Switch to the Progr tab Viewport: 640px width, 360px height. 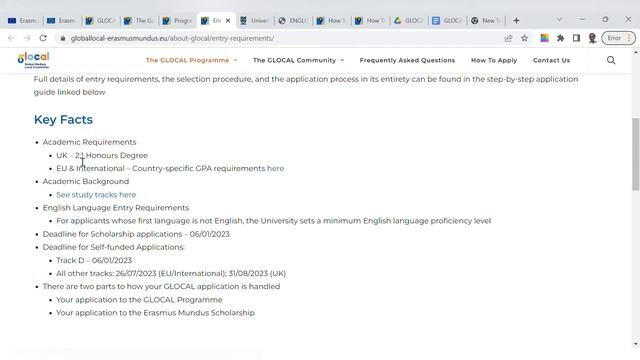click(x=178, y=20)
